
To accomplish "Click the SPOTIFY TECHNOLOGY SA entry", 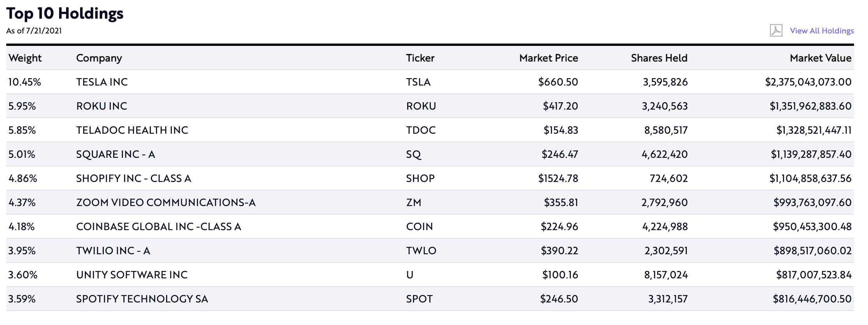I will pyautogui.click(x=142, y=299).
